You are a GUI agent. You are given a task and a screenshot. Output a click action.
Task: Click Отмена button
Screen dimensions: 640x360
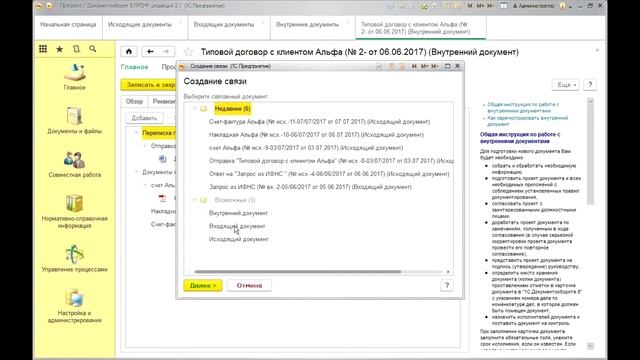click(249, 285)
